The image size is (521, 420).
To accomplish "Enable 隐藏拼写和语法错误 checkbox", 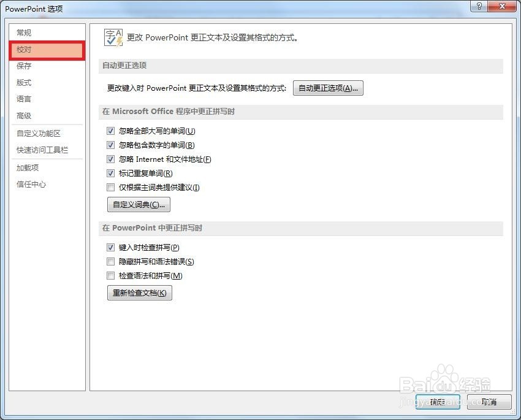I will (111, 261).
